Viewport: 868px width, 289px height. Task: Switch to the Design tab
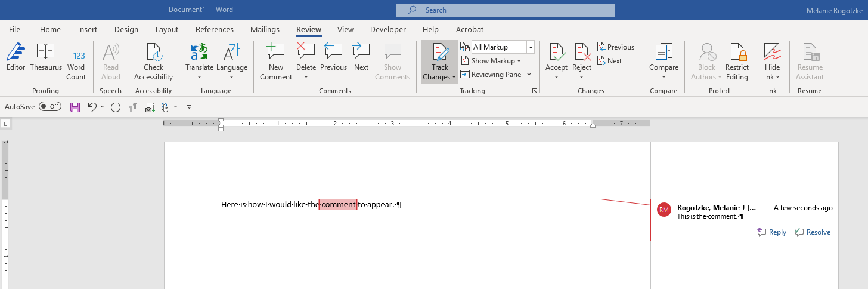pos(126,29)
